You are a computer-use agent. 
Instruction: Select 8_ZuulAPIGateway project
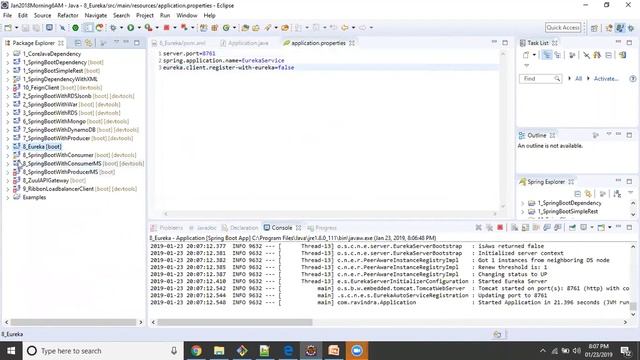[46, 180]
